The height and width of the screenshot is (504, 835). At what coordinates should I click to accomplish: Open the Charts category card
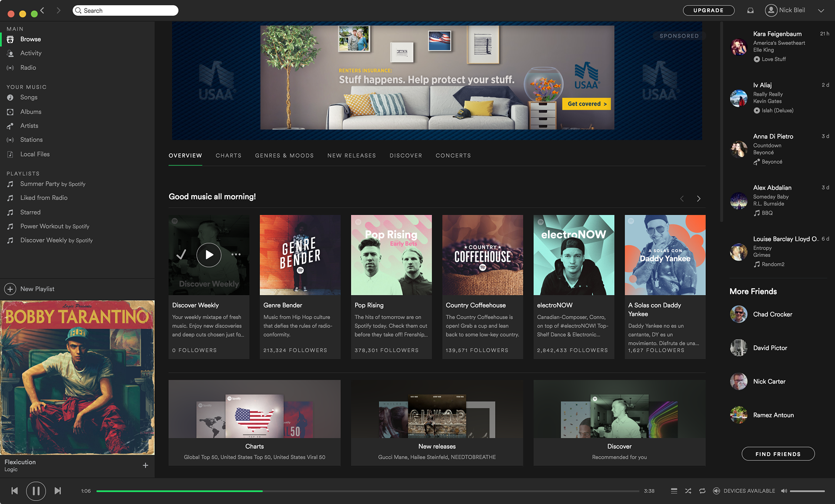254,423
